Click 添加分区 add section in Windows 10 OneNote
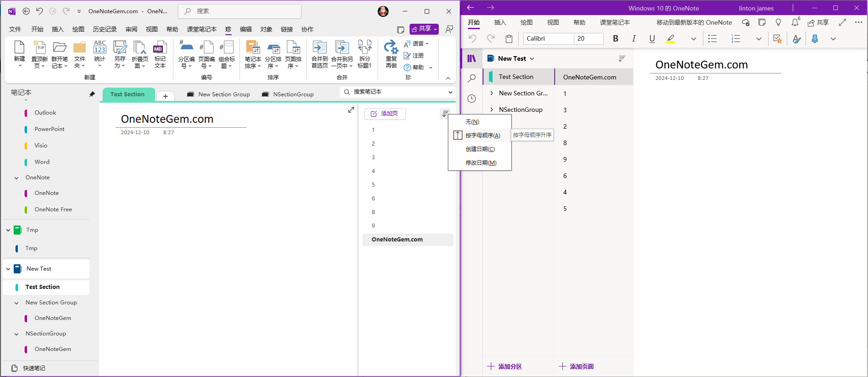 coord(504,367)
